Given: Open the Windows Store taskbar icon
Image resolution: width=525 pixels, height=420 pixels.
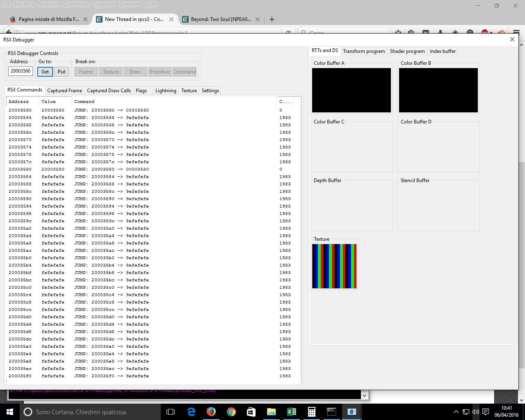Looking at the screenshot, I should (x=251, y=412).
